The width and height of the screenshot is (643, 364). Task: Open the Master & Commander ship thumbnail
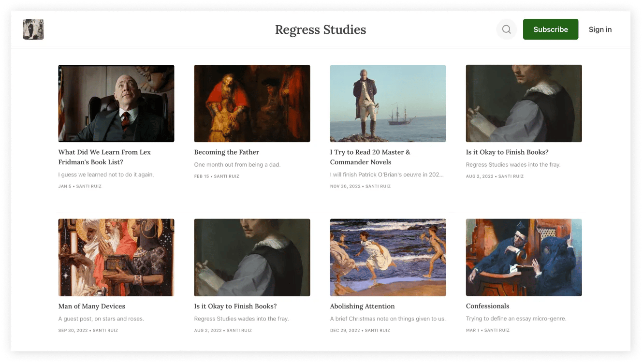coord(388,103)
